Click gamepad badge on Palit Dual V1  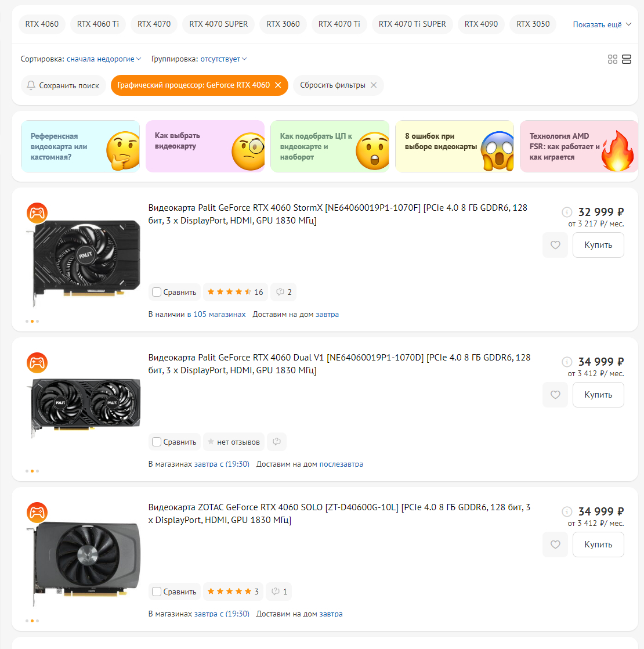(x=37, y=363)
